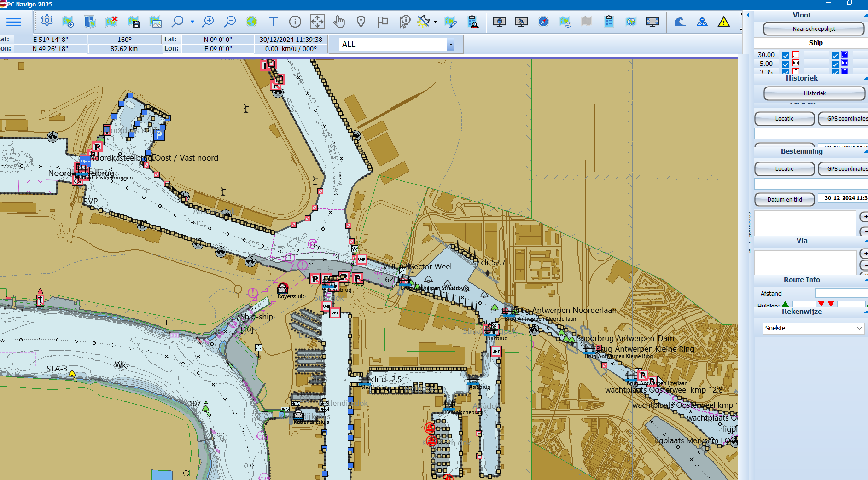868x480 pixels.
Task: Click the Datum en tijd button
Action: click(785, 200)
